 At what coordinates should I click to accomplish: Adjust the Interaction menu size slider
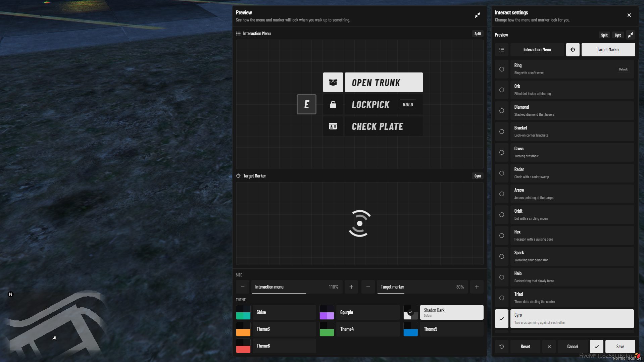[x=297, y=287]
